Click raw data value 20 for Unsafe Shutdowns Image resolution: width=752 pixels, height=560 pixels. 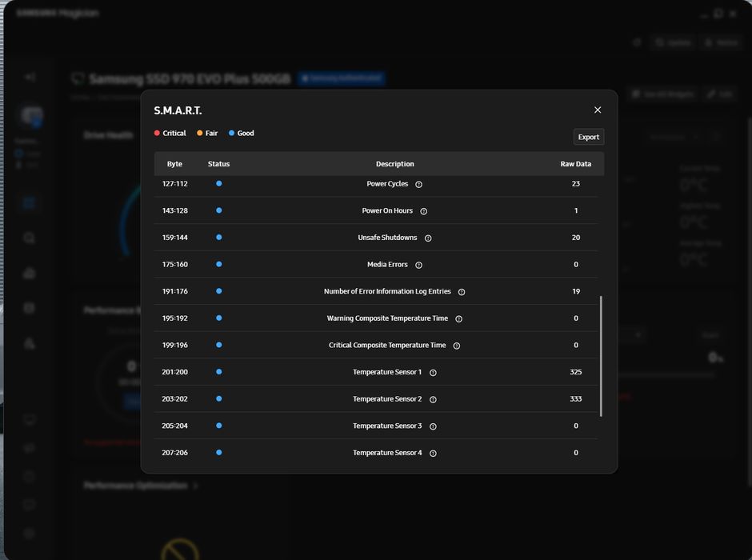pos(575,238)
